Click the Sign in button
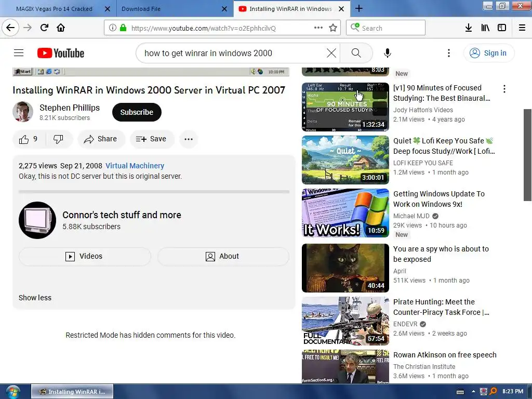The image size is (532, 399). pos(488,53)
